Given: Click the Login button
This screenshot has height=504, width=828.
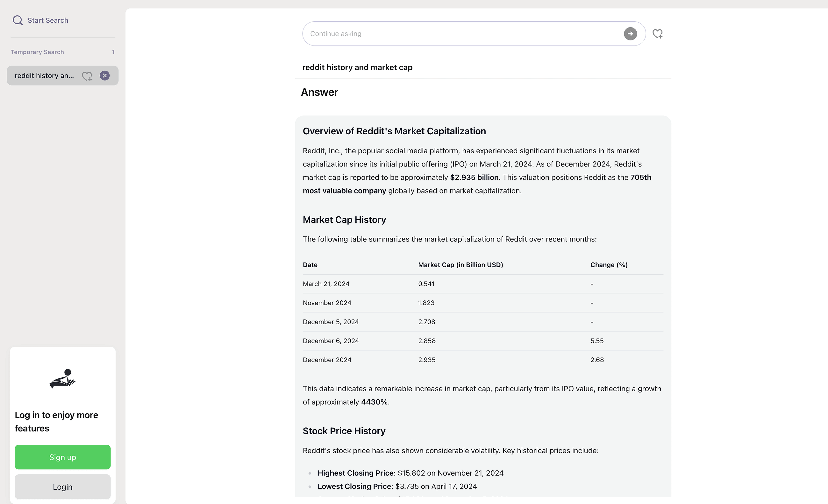Looking at the screenshot, I should [62, 486].
